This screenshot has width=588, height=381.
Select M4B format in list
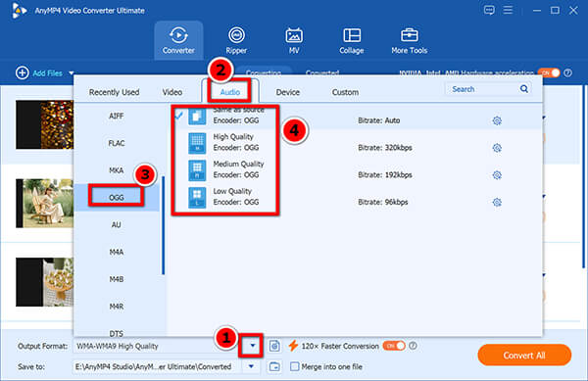point(117,279)
